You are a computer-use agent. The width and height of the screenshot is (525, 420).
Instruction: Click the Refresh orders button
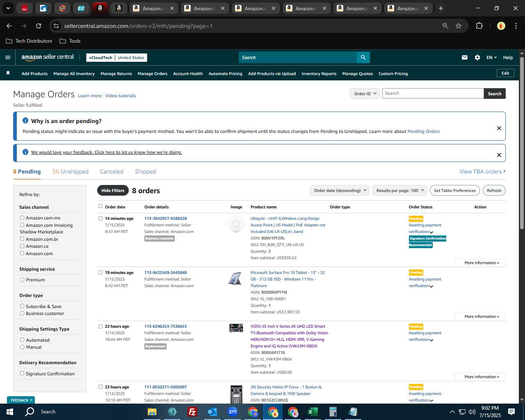tap(494, 190)
